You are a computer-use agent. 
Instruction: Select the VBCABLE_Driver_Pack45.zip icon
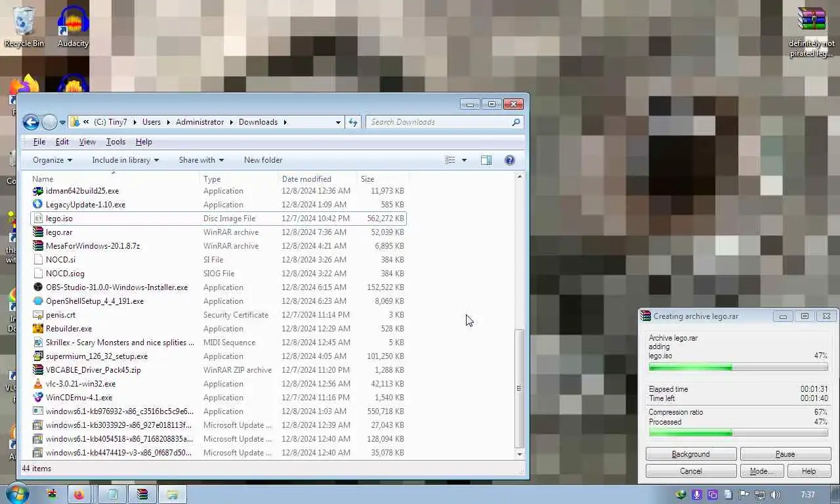point(38,370)
